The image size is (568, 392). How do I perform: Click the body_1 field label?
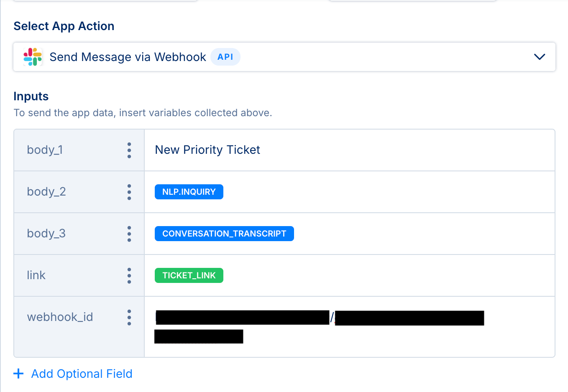(45, 150)
